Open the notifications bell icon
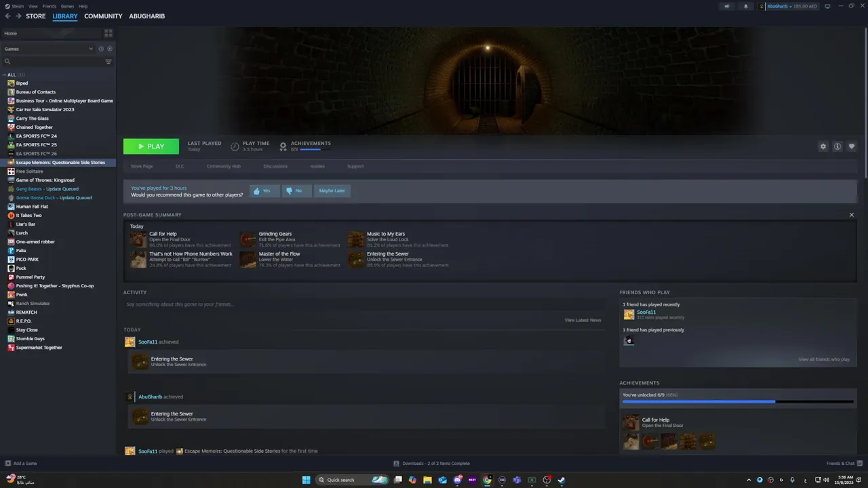This screenshot has width=868, height=488. tap(746, 6)
